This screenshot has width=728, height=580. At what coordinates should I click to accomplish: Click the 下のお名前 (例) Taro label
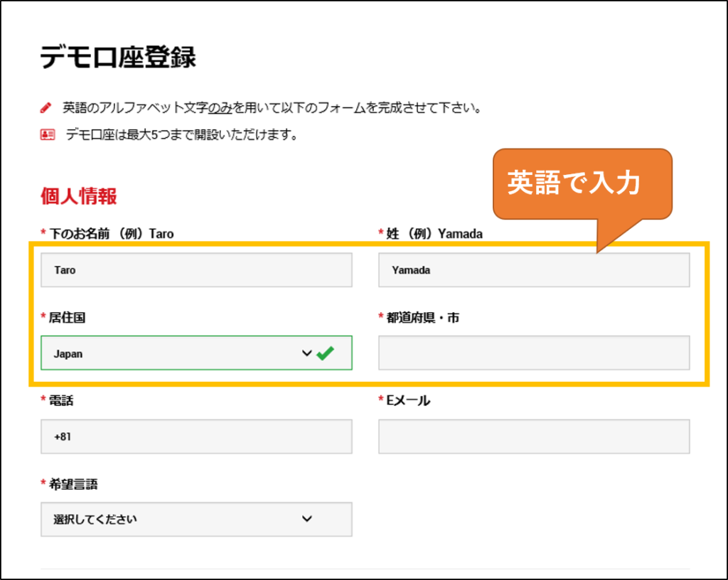pyautogui.click(x=112, y=234)
